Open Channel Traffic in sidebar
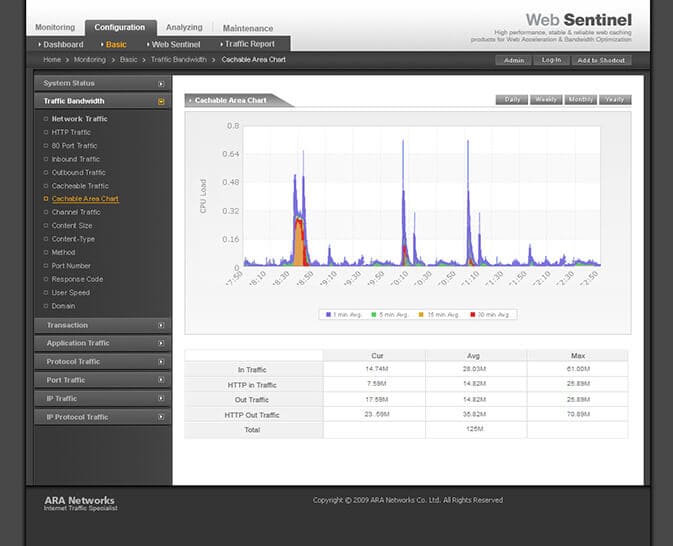This screenshot has width=673, height=546. (76, 212)
